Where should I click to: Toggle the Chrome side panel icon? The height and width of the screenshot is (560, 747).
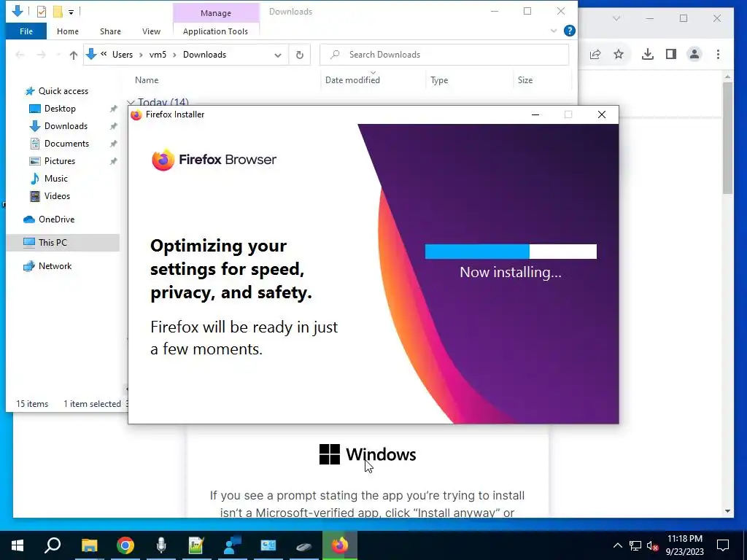pyautogui.click(x=671, y=54)
